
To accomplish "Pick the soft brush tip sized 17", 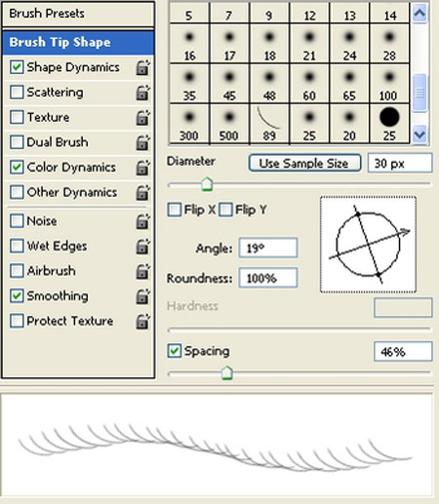I will (x=229, y=44).
